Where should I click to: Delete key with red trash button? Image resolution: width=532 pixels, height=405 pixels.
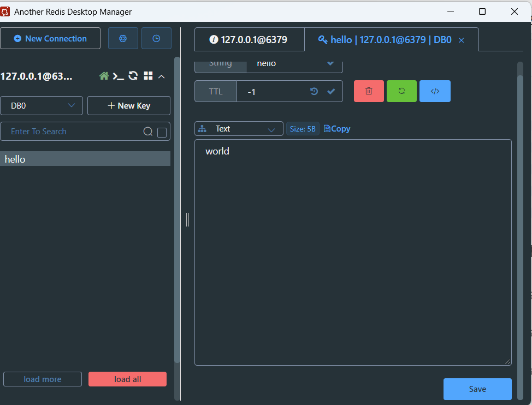tap(369, 91)
